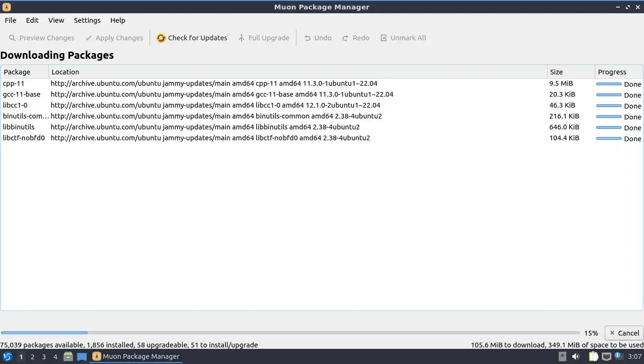This screenshot has width=644, height=364.
Task: Click the packages available status text
Action: coord(129,345)
